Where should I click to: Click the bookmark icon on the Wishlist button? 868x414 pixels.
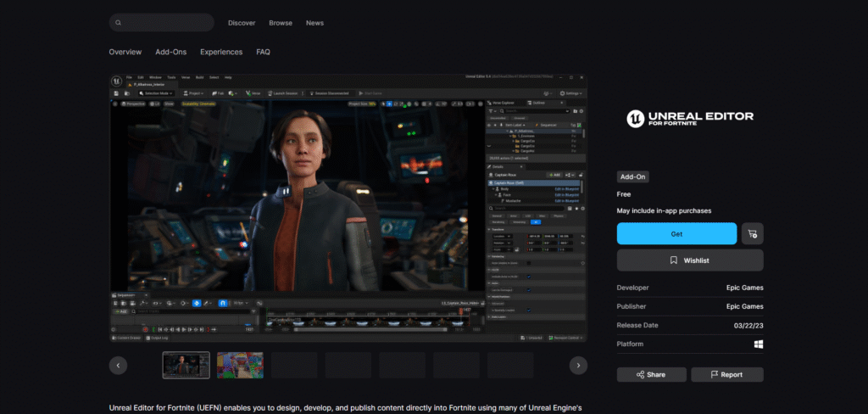[674, 260]
